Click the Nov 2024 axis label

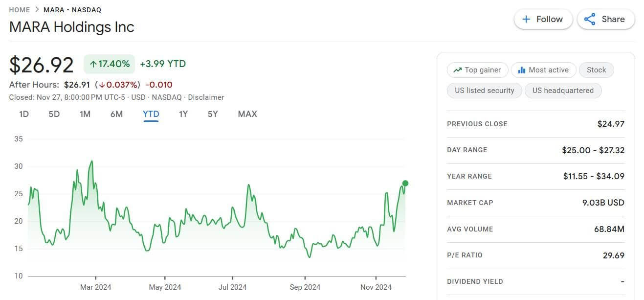click(x=376, y=287)
